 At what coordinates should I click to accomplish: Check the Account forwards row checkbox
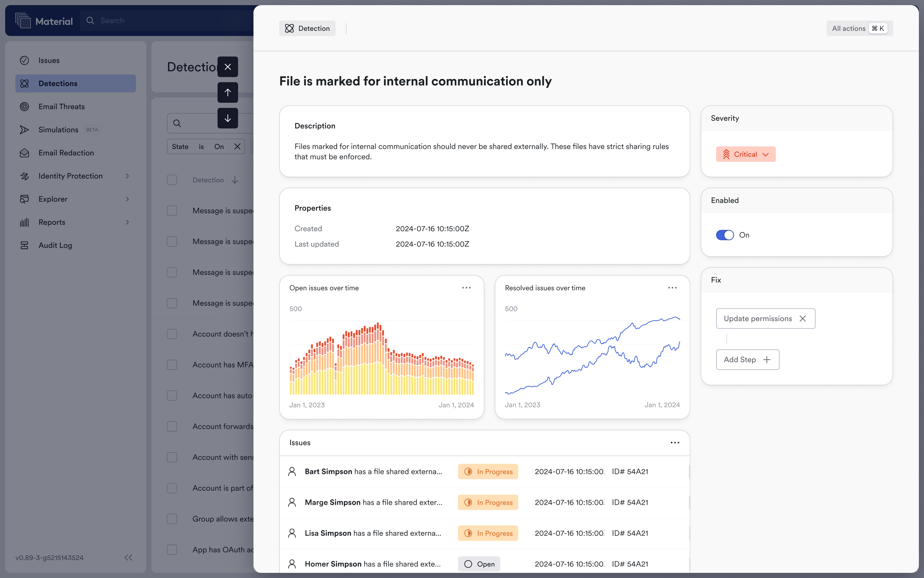[x=172, y=427]
